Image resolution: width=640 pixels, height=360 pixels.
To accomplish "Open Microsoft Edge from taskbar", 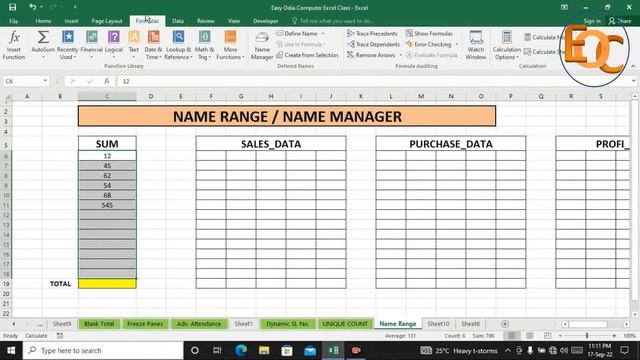I will coord(241,350).
